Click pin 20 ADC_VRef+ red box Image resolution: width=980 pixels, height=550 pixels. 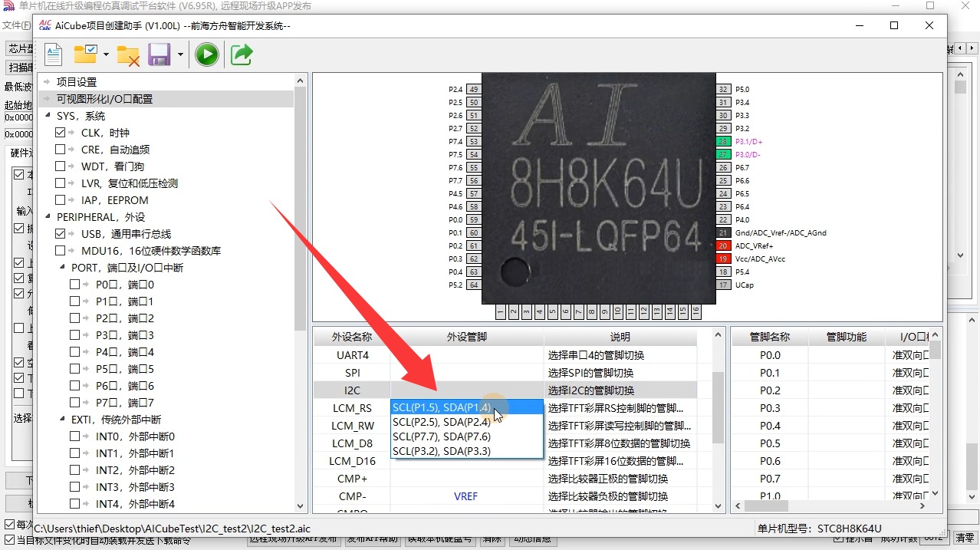point(722,245)
